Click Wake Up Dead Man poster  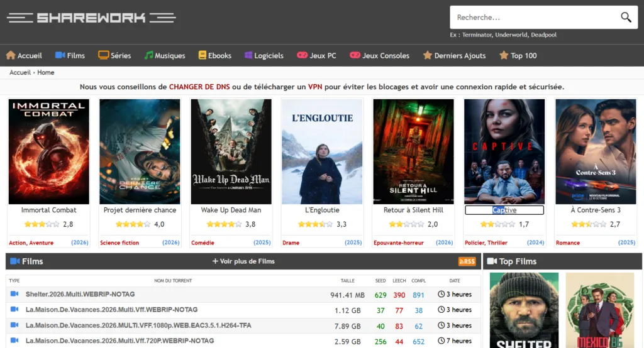[x=231, y=151]
